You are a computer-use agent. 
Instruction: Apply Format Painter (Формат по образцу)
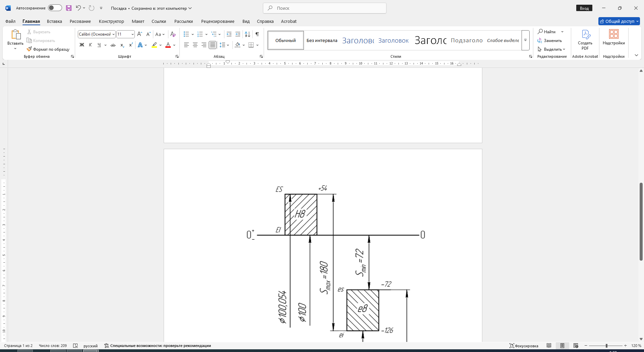(48, 49)
